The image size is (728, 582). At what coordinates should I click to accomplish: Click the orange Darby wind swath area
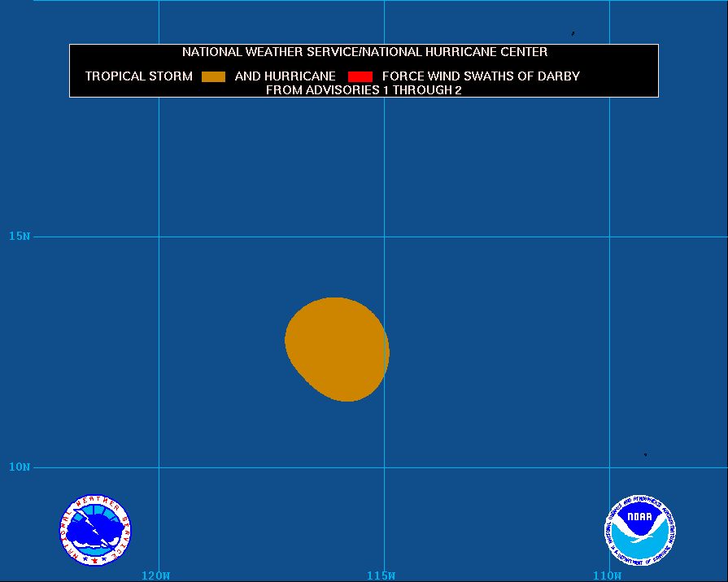337,349
